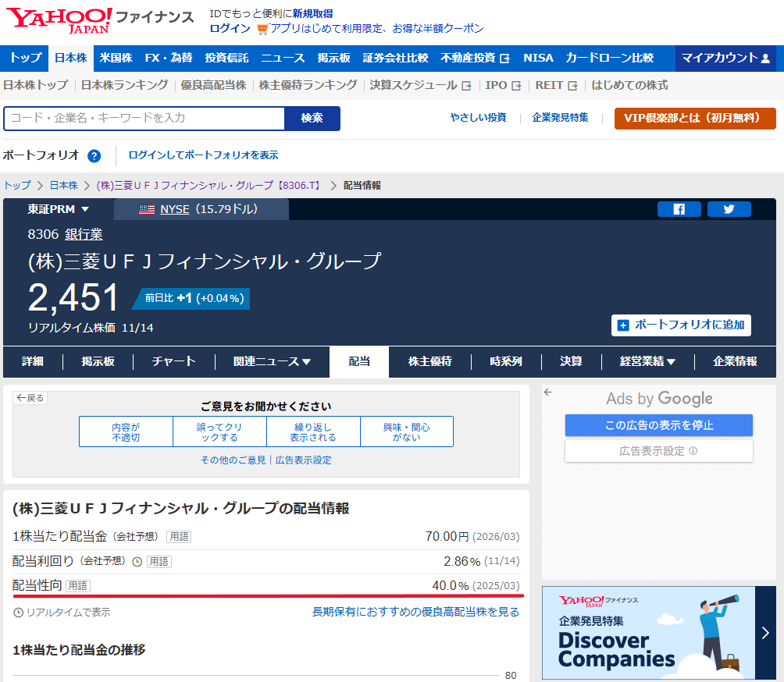Click the US flag icon next to NYSE
The width and height of the screenshot is (784, 682).
(148, 208)
